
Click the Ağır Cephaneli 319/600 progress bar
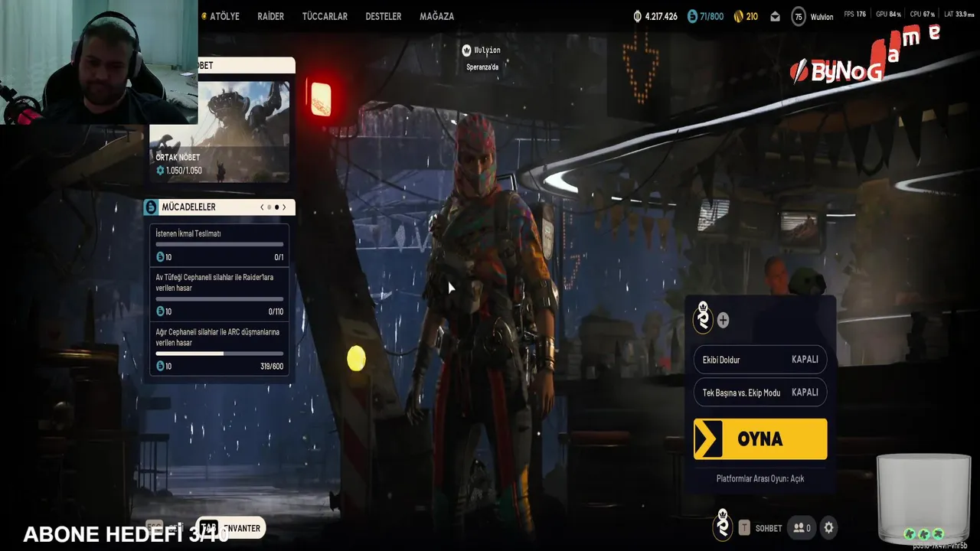[220, 354]
